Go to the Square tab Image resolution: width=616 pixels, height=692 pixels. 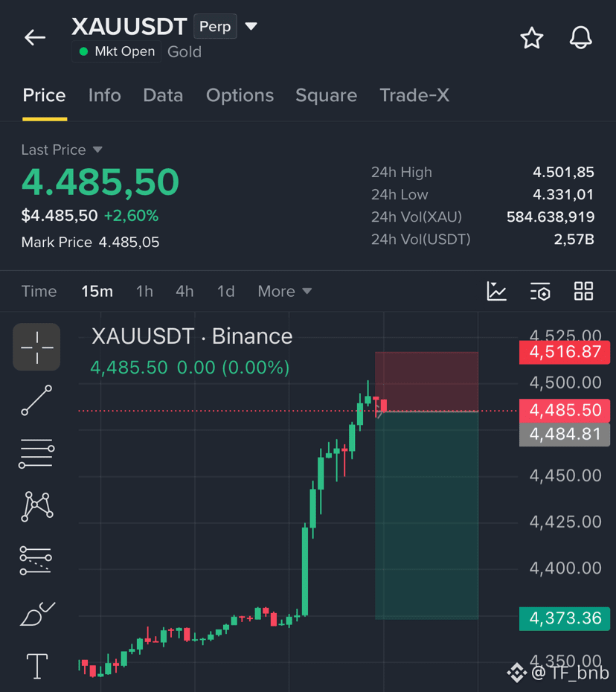click(326, 95)
